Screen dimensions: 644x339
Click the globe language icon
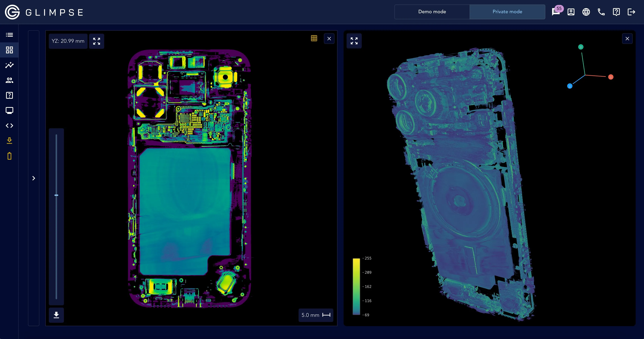586,12
